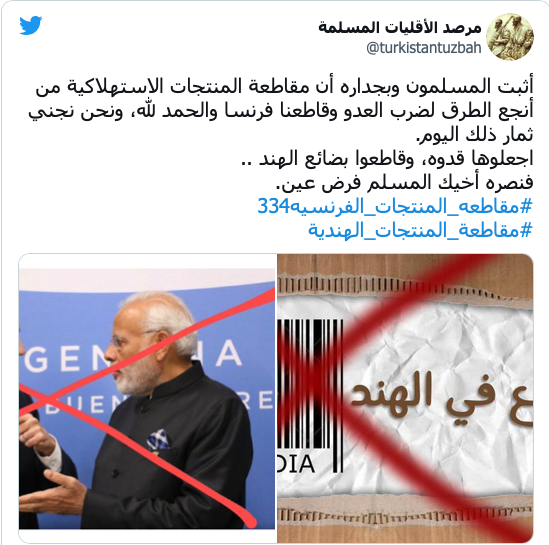
Task: Open the profile name مرصد الأقليات المسلمة
Action: 400,27
